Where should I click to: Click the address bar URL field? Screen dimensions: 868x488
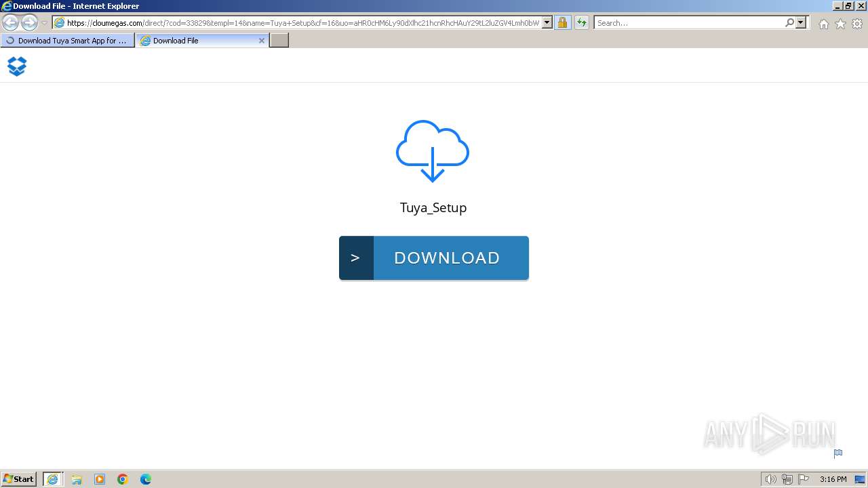[302, 22]
